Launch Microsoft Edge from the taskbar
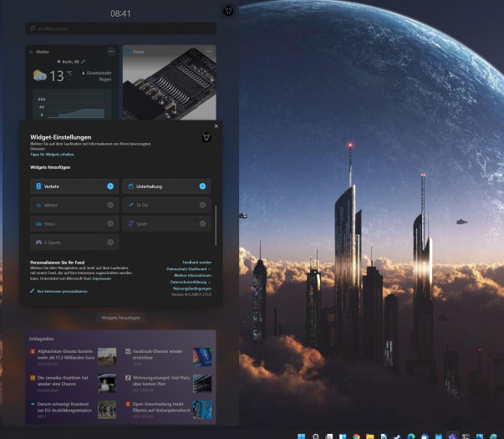The image size is (504, 439). click(411, 436)
